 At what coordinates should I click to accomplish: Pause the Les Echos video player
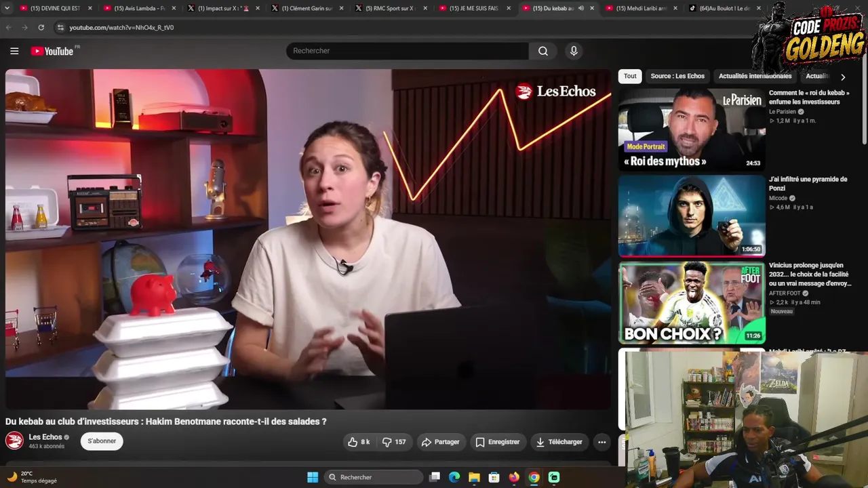point(308,239)
